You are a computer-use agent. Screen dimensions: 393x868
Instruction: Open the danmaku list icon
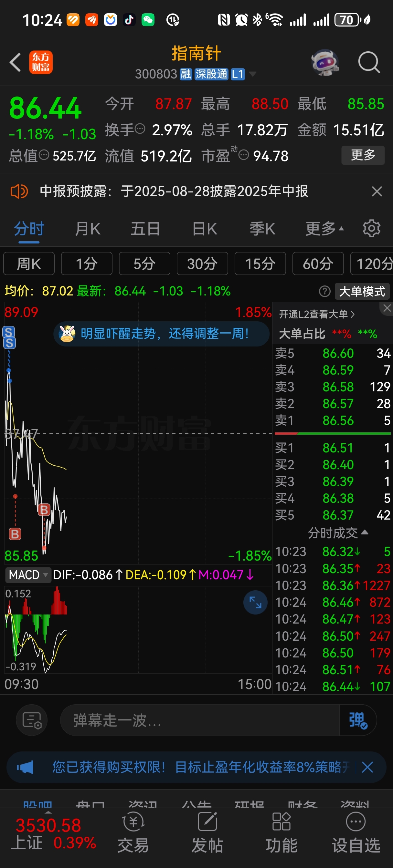[32, 720]
